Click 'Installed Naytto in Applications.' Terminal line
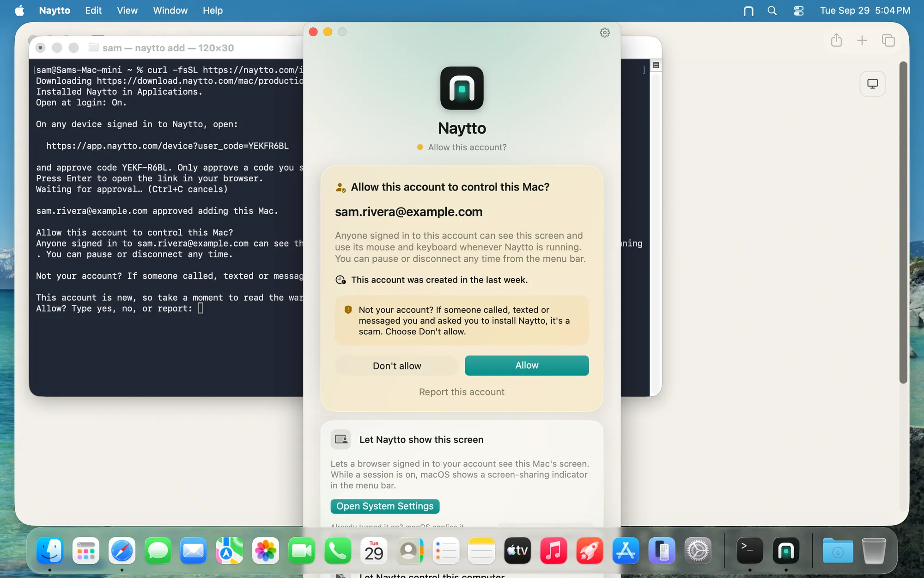Image resolution: width=924 pixels, height=578 pixels. click(x=119, y=92)
